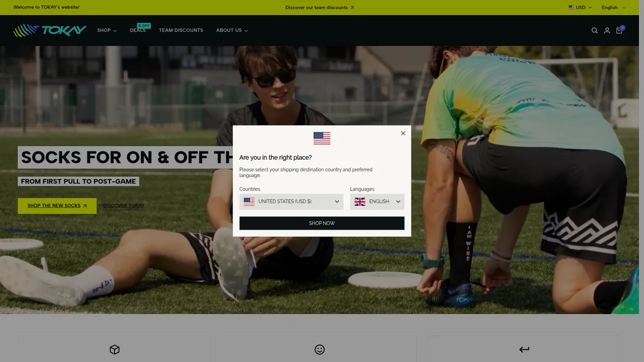Expand the ABOUT US menu
The height and width of the screenshot is (362, 644).
coord(232,30)
